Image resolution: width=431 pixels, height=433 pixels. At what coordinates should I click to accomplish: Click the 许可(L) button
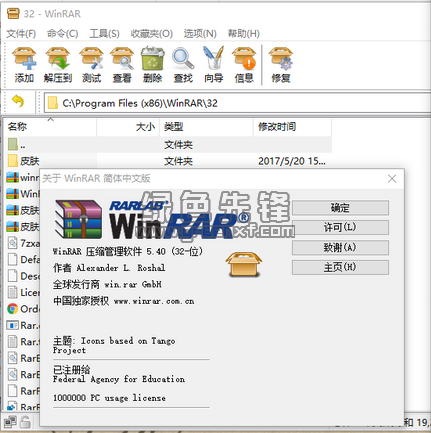[340, 227]
